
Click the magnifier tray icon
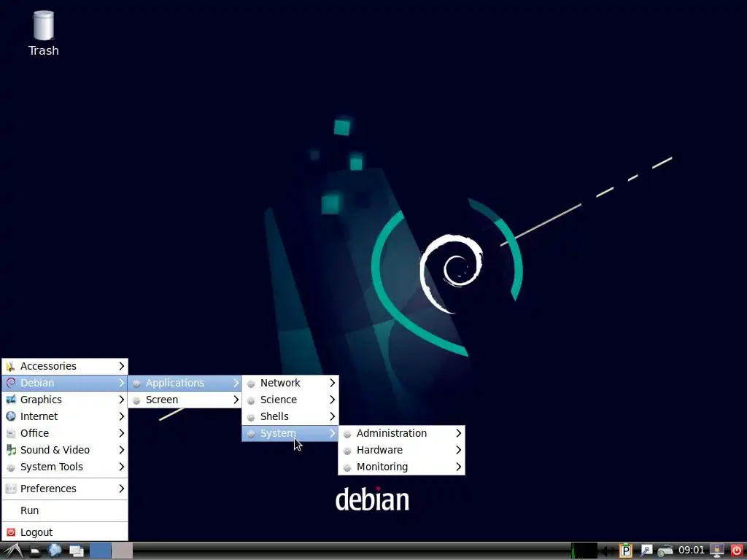pos(646,551)
